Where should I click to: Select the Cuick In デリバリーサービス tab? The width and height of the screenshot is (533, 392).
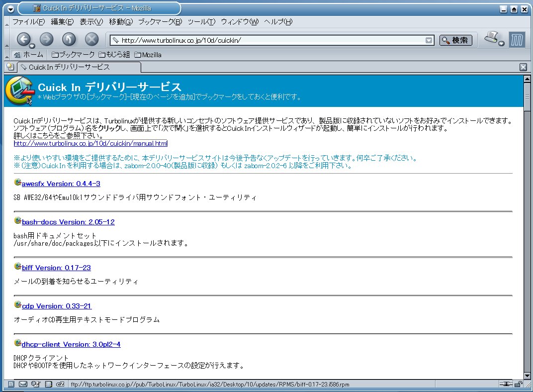(x=79, y=67)
